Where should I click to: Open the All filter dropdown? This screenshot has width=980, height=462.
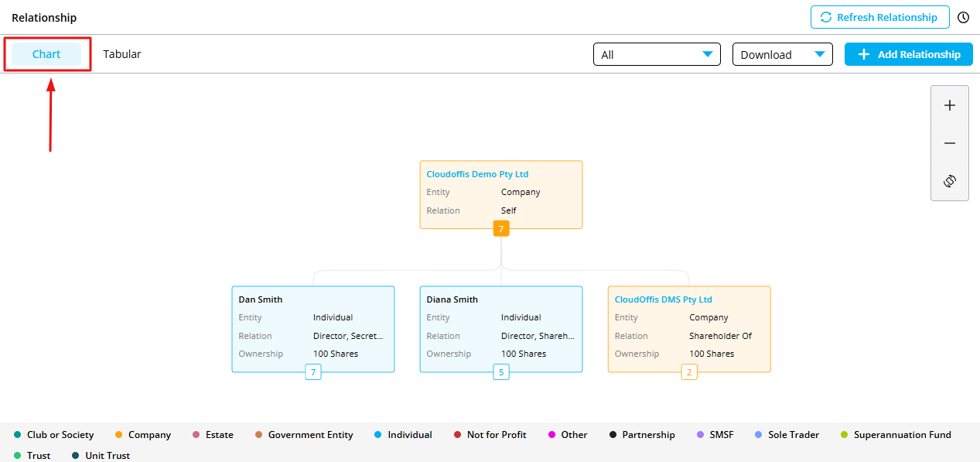657,54
